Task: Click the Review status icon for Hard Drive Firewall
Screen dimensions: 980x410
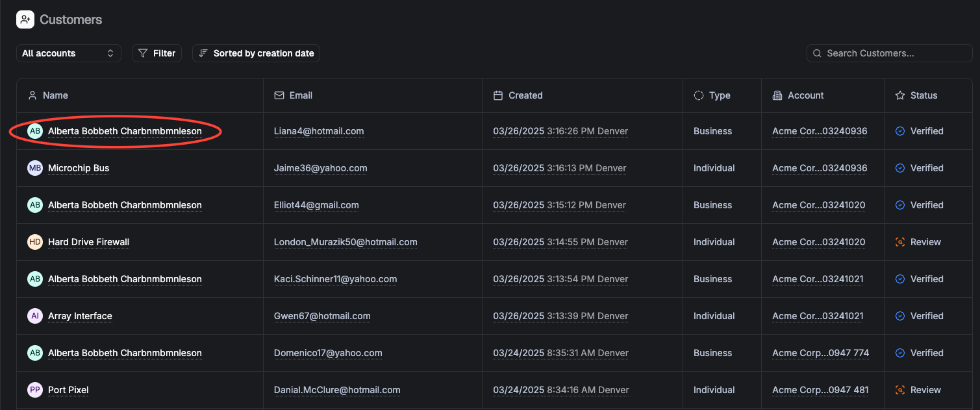Action: tap(900, 241)
